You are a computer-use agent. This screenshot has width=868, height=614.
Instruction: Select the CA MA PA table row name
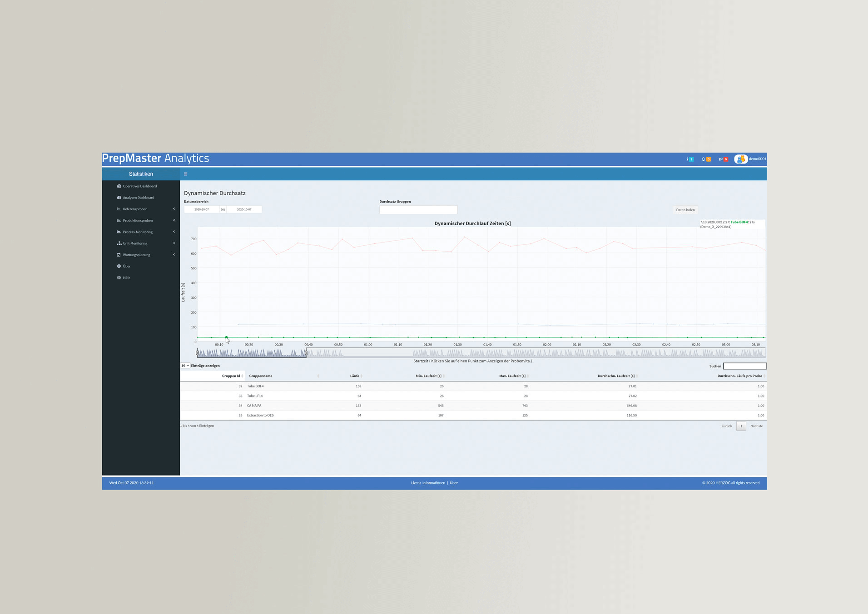254,406
